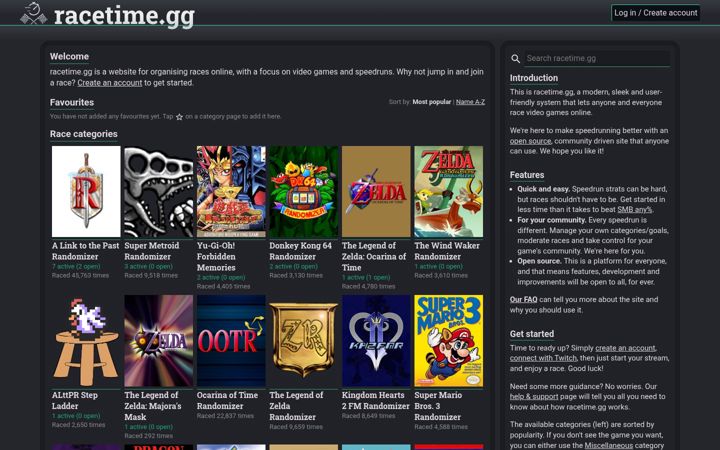Click '3 active (0 open)' status text
The height and width of the screenshot is (450, 720).
point(149,266)
